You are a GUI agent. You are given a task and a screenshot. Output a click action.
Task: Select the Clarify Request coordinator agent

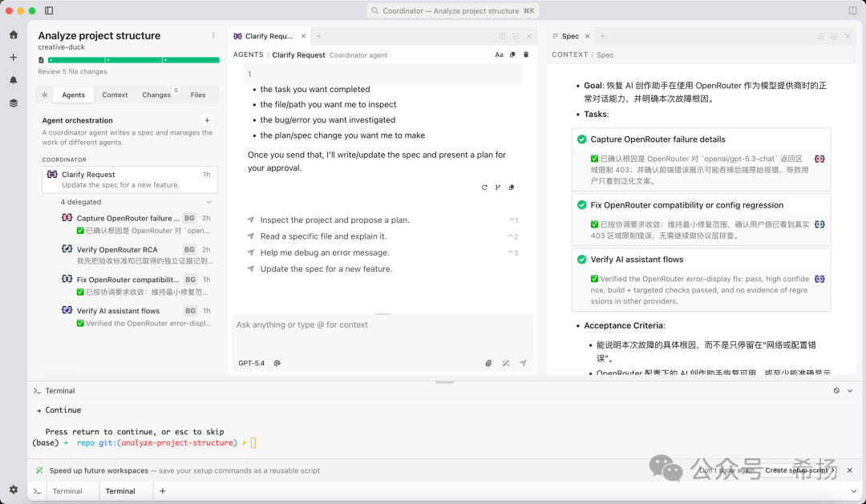click(x=130, y=179)
